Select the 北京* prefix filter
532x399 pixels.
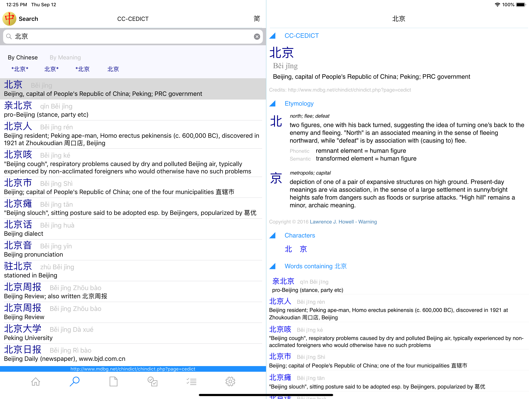coord(51,69)
